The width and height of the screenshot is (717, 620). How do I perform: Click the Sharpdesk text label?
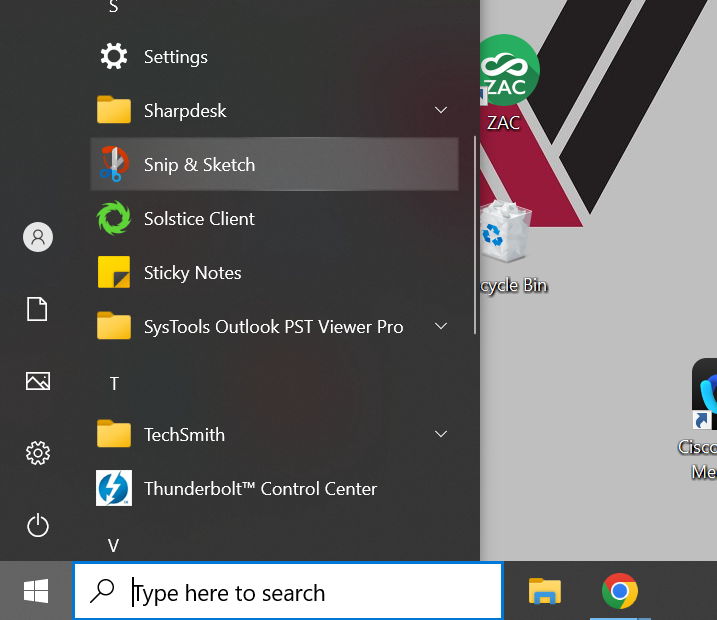pyautogui.click(x=185, y=111)
